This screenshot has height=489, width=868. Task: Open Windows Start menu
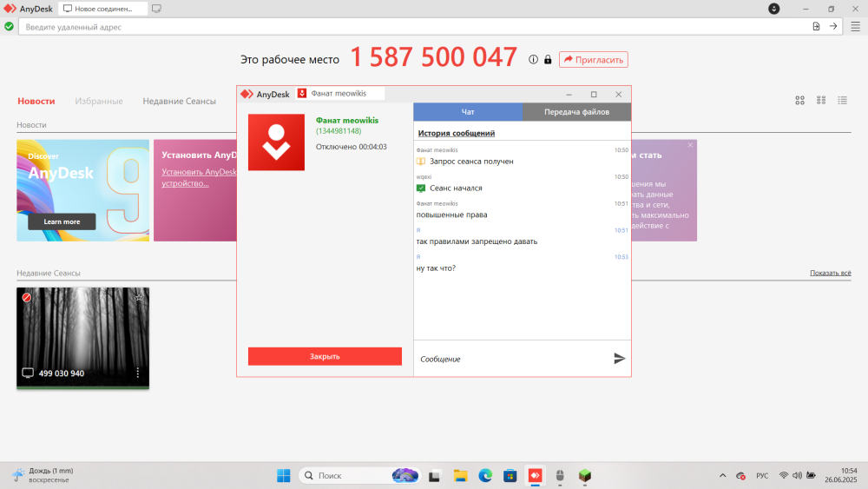284,475
